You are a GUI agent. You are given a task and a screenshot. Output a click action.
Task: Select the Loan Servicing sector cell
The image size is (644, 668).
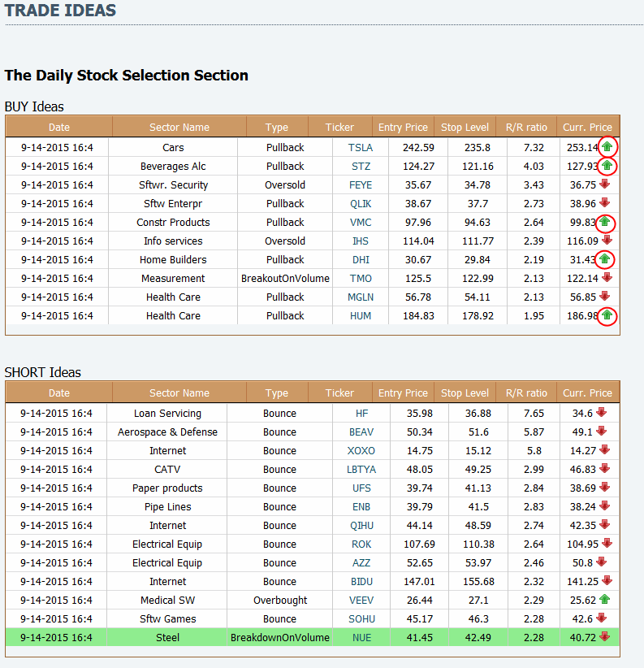click(167, 414)
